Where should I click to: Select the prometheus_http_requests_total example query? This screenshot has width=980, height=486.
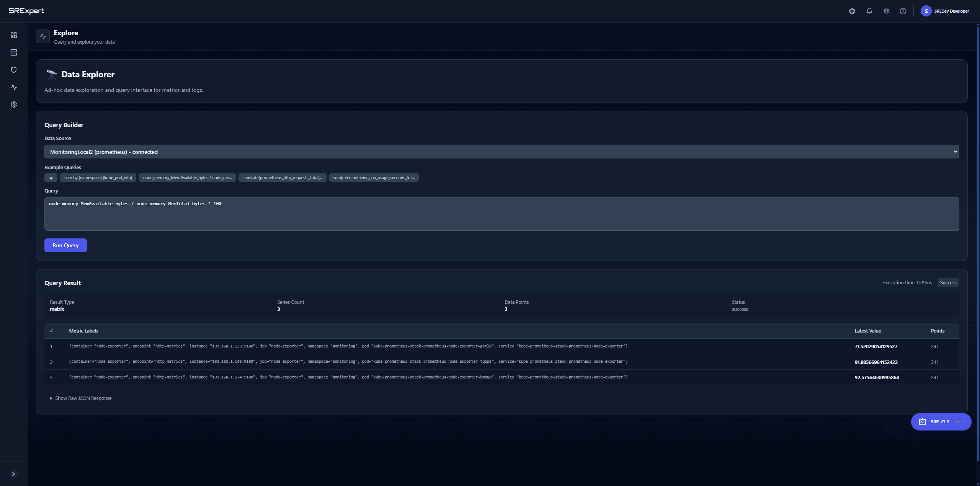283,178
